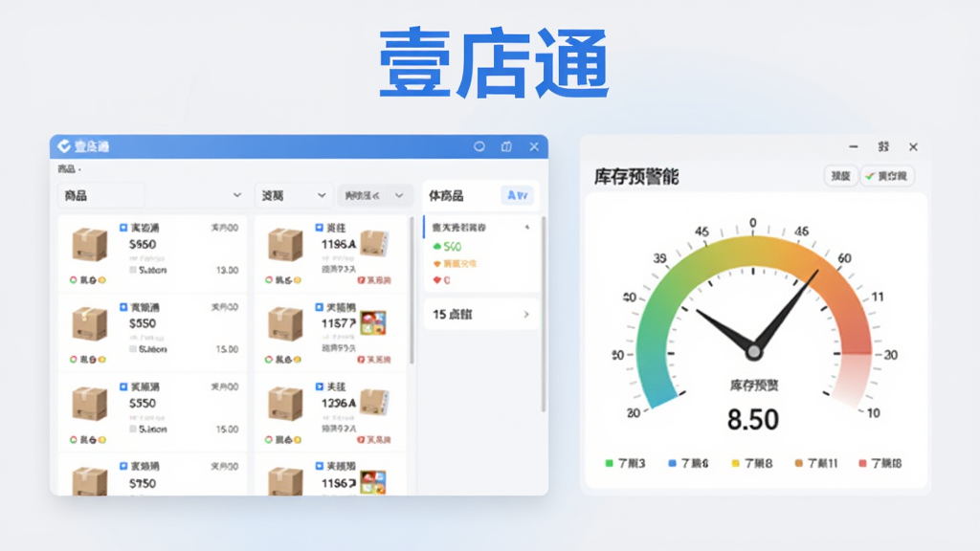The width and height of the screenshot is (980, 551).
Task: Click the green 540 value in side panel
Action: (453, 247)
